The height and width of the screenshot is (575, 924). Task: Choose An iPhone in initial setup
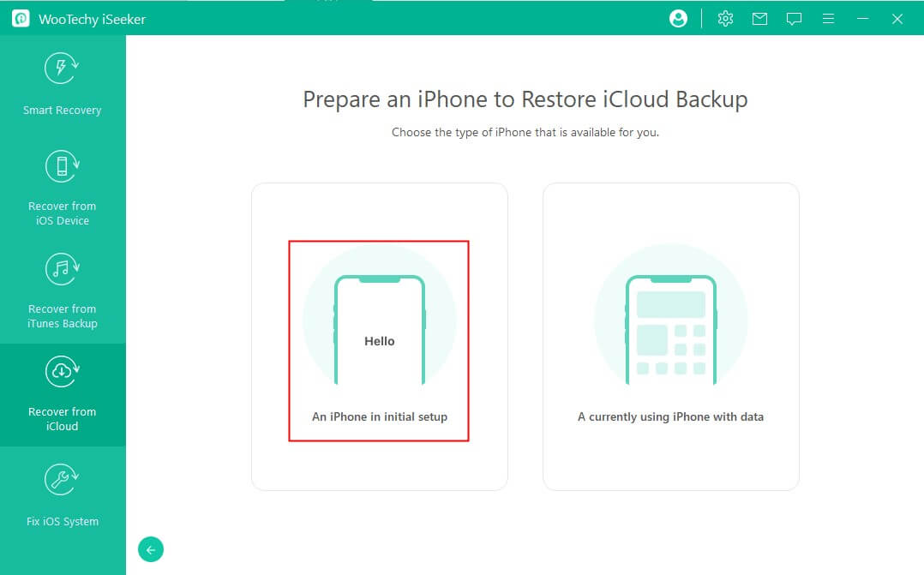pyautogui.click(x=379, y=416)
